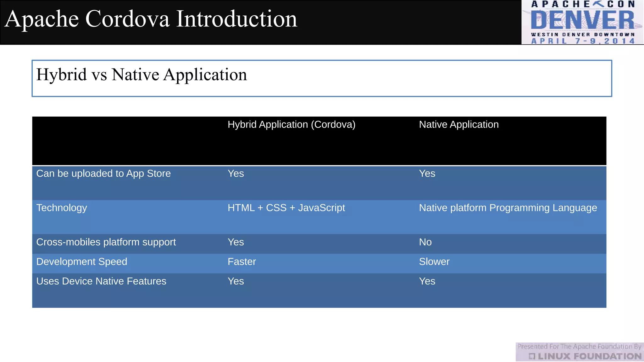Click 'No' in Cross-mobiles platform support row
The image size is (644, 362).
coord(425,242)
